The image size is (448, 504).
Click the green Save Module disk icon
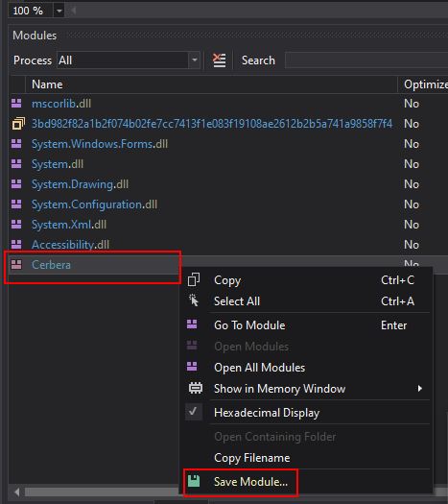click(x=194, y=481)
